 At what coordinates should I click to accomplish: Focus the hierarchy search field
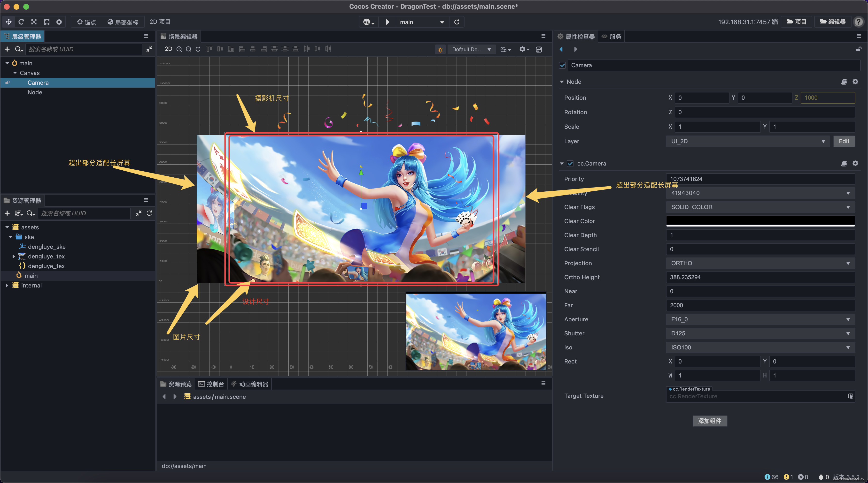(x=84, y=49)
